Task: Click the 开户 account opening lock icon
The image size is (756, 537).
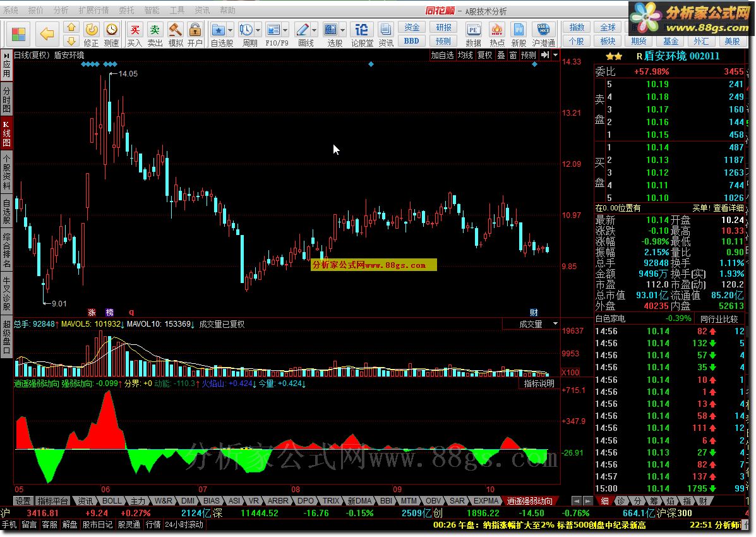Action: click(195, 34)
